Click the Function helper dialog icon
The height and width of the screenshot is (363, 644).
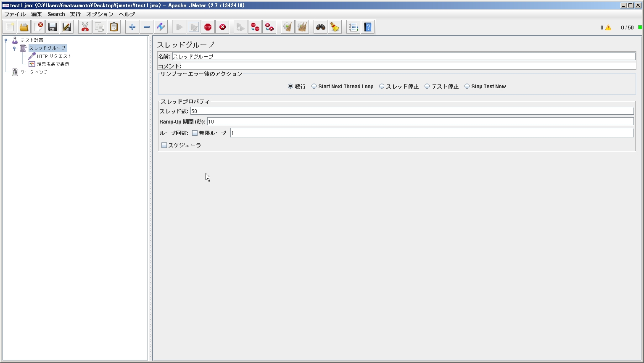[x=354, y=27]
